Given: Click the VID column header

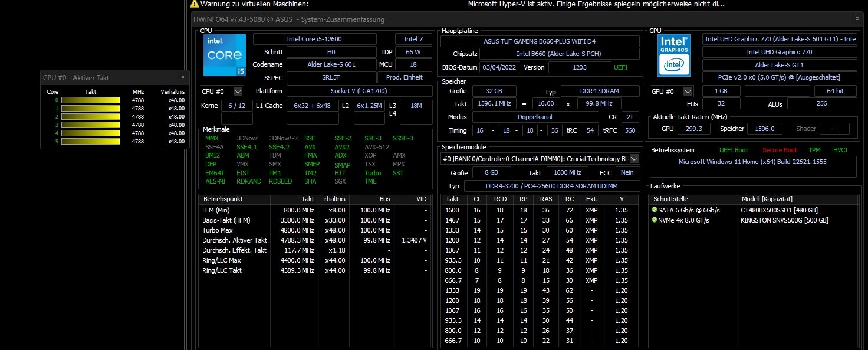Looking at the screenshot, I should [x=413, y=199].
